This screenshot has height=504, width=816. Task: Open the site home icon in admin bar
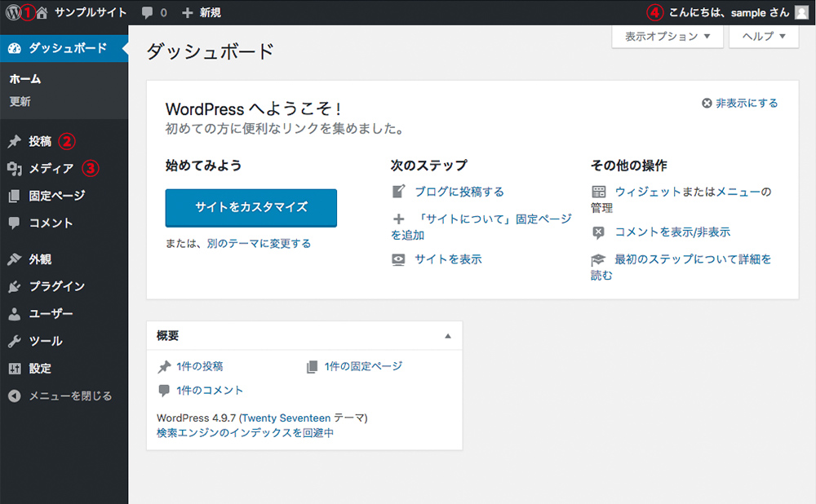(42, 12)
